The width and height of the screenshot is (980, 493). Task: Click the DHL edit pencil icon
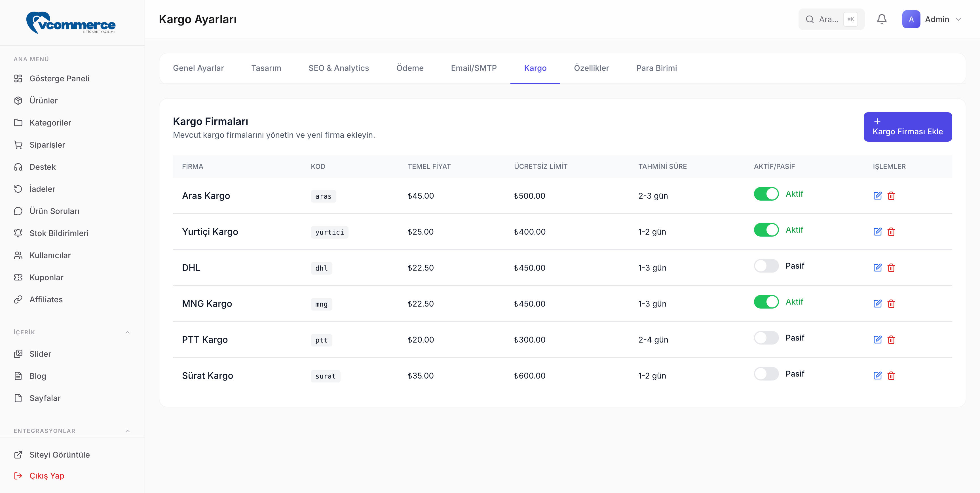click(877, 267)
